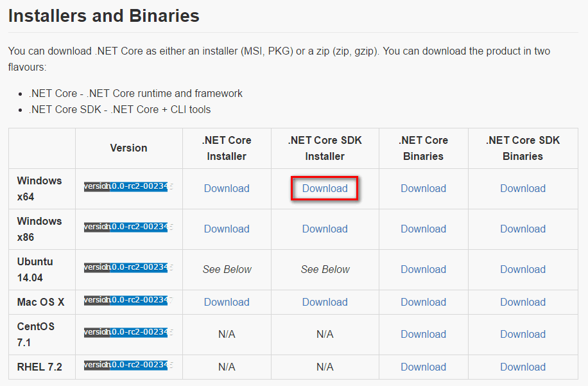Image resolution: width=588 pixels, height=386 pixels.
Task: Download the .NET Core SDK Installer for Mac OS X
Action: click(325, 302)
